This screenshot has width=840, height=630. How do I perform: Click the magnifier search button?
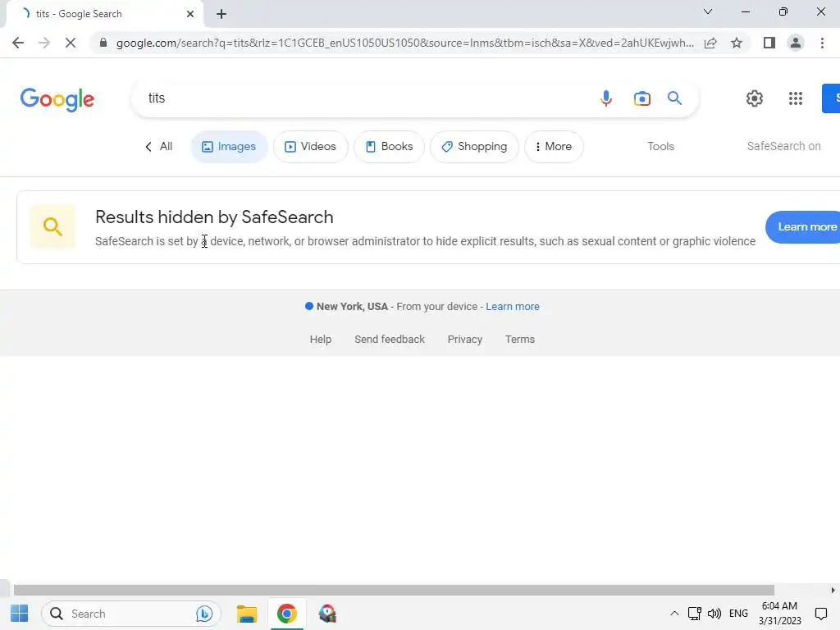pyautogui.click(x=674, y=98)
